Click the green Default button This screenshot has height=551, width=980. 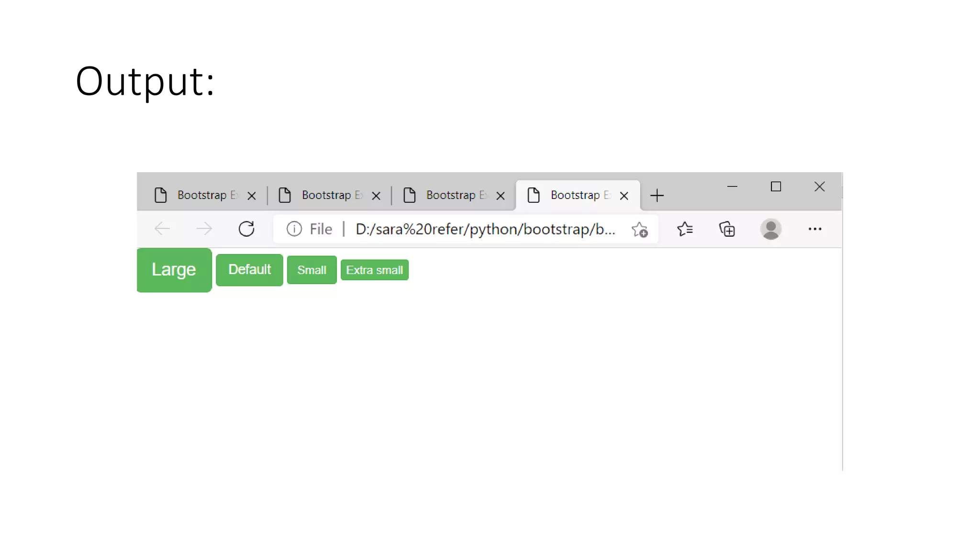click(x=249, y=270)
